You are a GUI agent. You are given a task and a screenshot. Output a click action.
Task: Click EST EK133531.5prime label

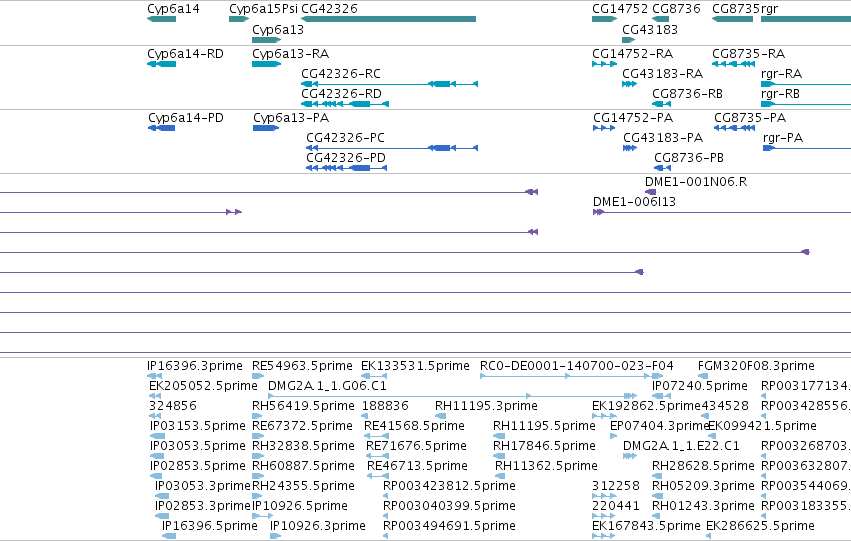point(415,366)
